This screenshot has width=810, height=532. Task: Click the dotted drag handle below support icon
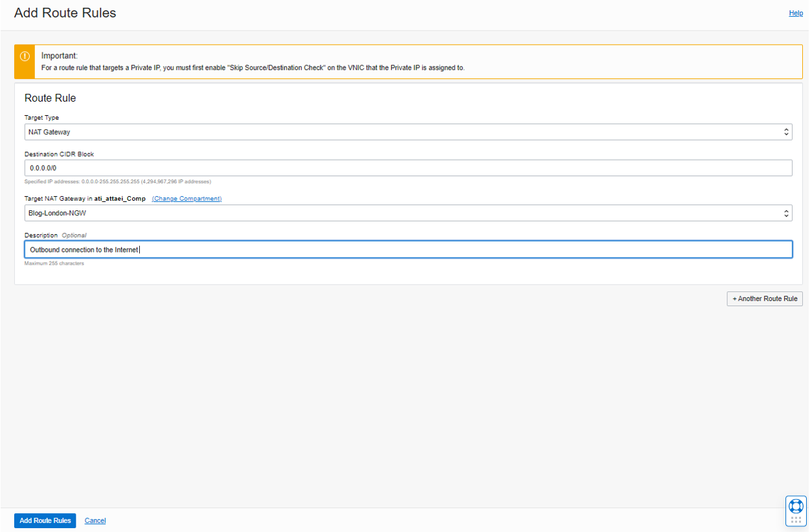(796, 520)
